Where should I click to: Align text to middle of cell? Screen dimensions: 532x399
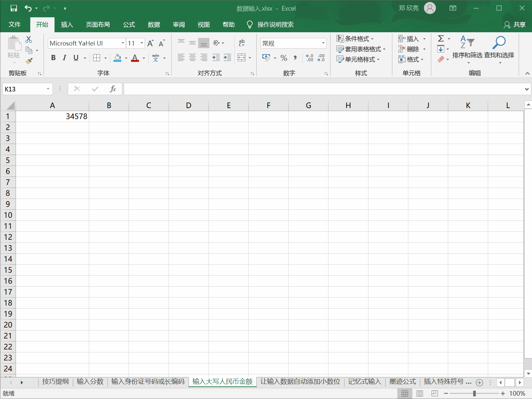(x=193, y=43)
